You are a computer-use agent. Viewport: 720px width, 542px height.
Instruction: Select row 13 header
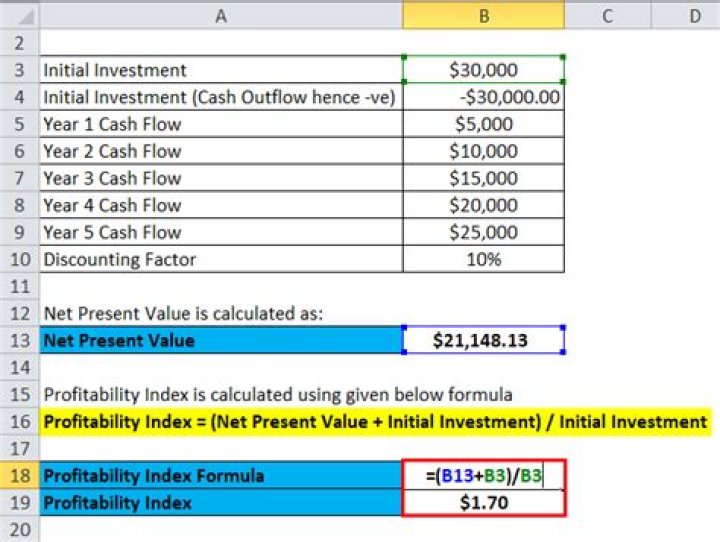click(19, 340)
